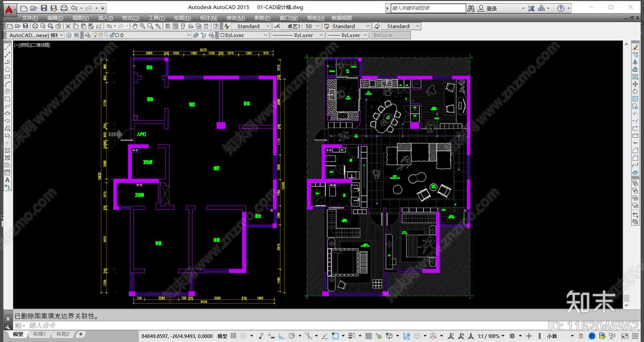Open Layer Properties Manager icon

(x=87, y=35)
